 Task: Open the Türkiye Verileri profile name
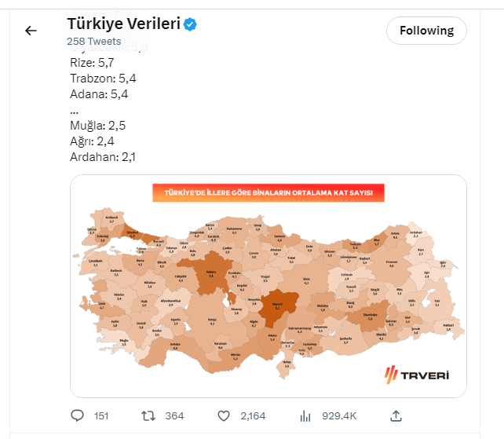coord(124,24)
